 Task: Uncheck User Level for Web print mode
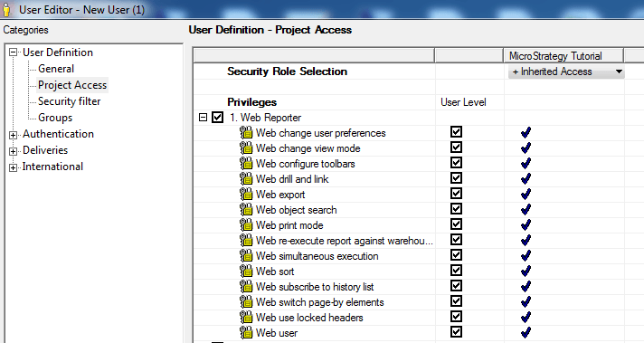point(456,224)
